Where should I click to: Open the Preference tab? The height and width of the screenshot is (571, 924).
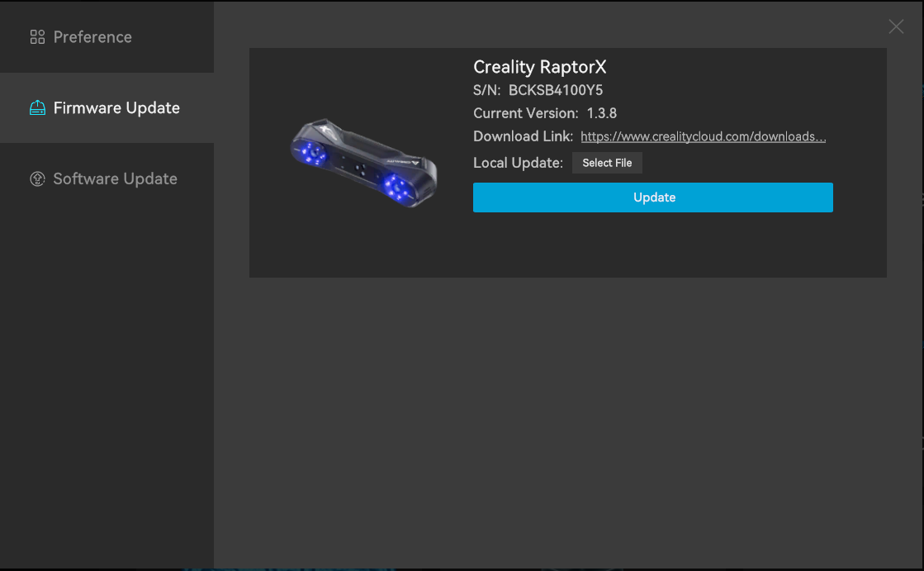coord(92,37)
